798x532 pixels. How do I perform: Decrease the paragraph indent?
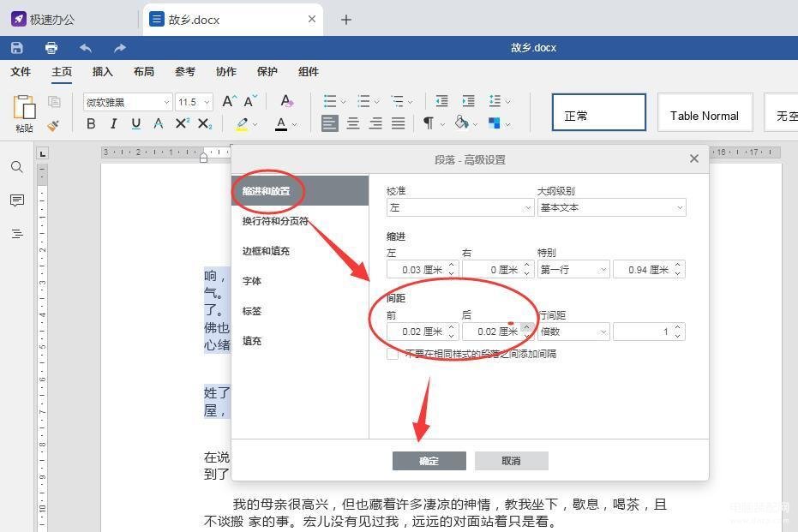441,101
